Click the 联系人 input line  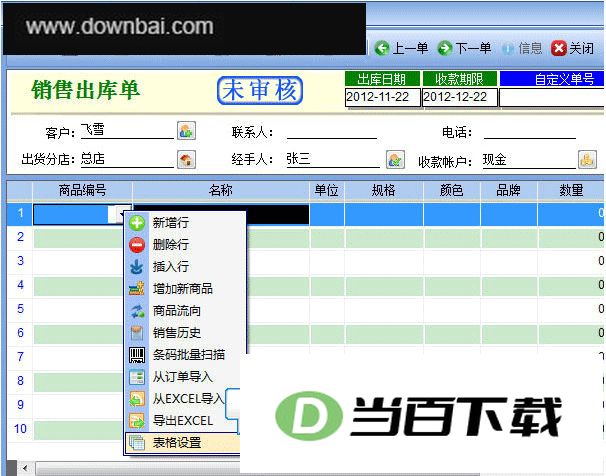click(332, 131)
